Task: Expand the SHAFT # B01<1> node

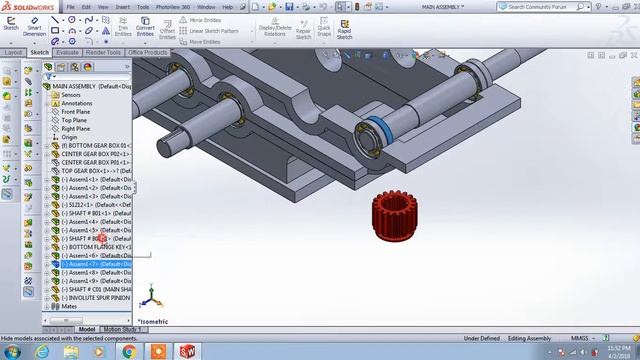Action: [47, 213]
